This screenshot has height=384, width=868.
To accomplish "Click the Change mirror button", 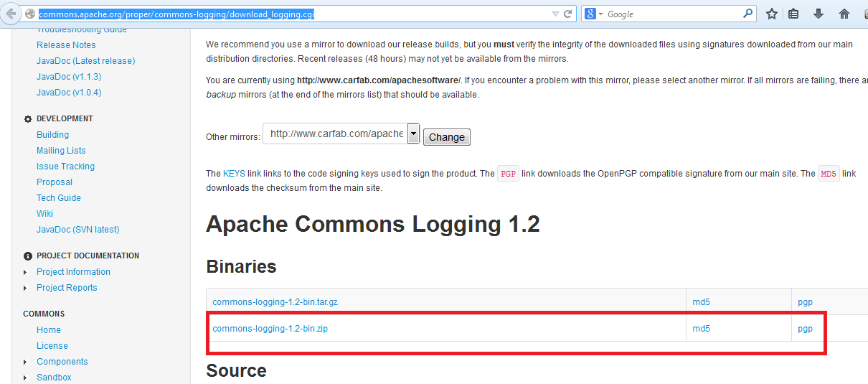I will [x=446, y=137].
